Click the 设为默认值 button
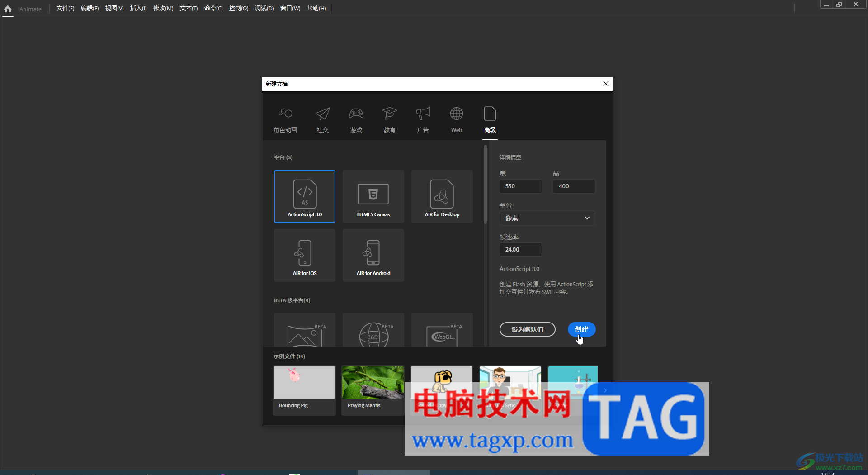 pos(528,329)
